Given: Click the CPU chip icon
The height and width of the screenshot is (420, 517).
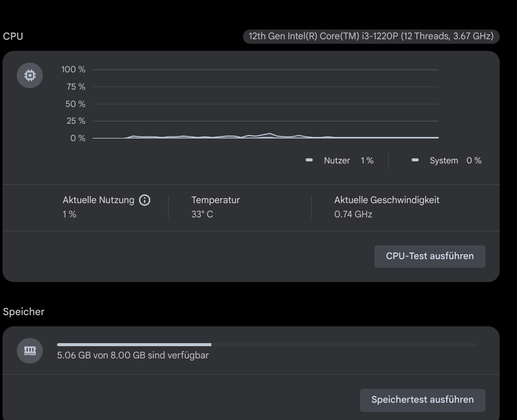Looking at the screenshot, I should click(x=30, y=76).
